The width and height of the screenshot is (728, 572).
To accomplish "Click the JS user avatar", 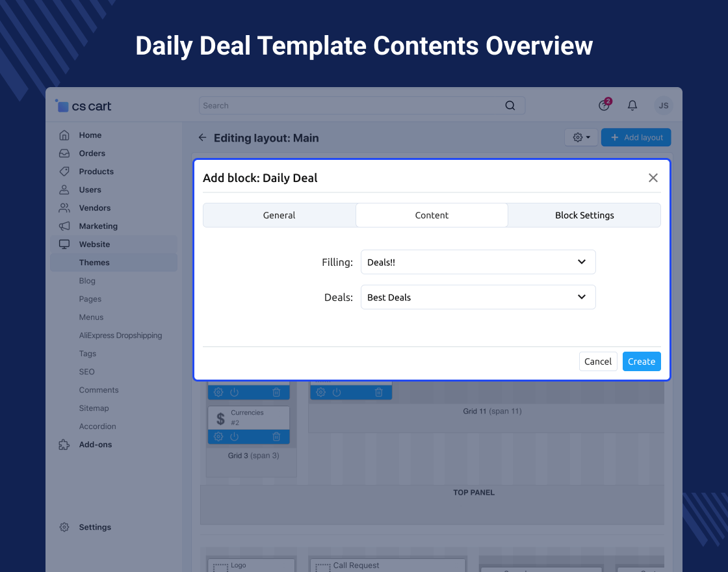I will 663,105.
